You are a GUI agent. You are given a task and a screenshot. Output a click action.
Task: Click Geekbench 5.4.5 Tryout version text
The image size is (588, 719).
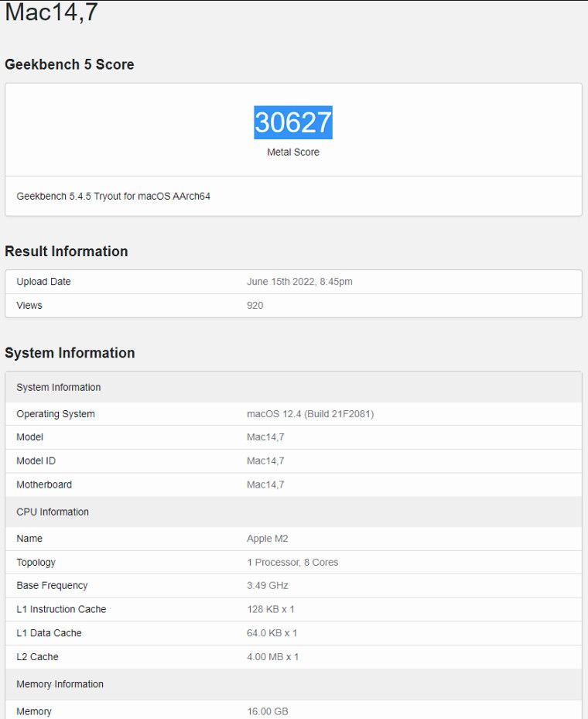click(113, 197)
